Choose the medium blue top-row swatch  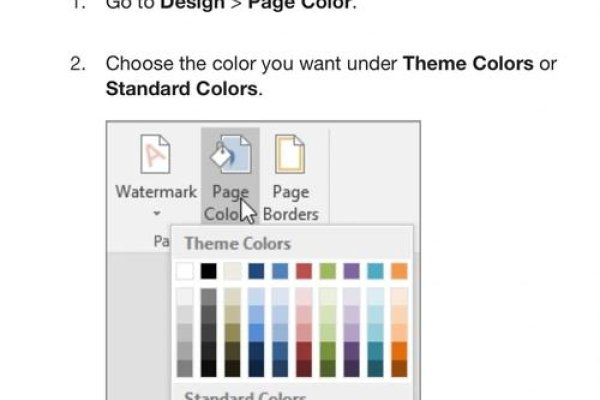tap(280, 271)
